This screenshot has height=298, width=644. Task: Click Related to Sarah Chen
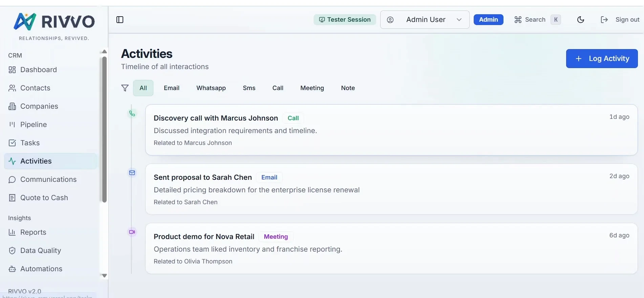(186, 202)
